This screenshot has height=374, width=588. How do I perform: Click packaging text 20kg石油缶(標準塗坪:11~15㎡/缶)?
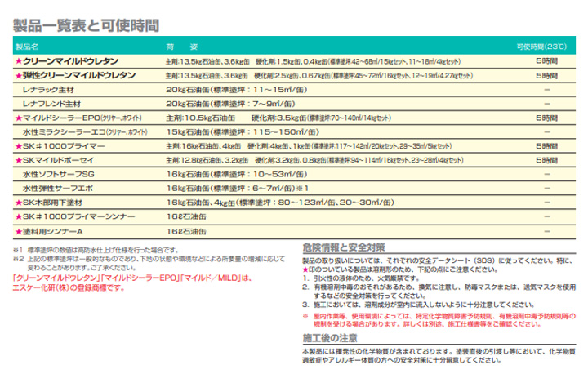[237, 90]
